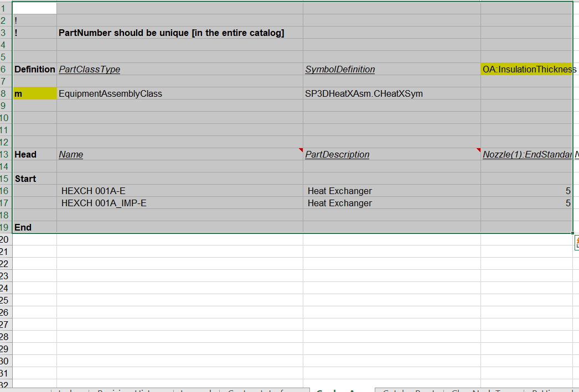Click the 'EquipmentAssemblyClass' cell
Screen dimensions: 579x392
point(180,93)
